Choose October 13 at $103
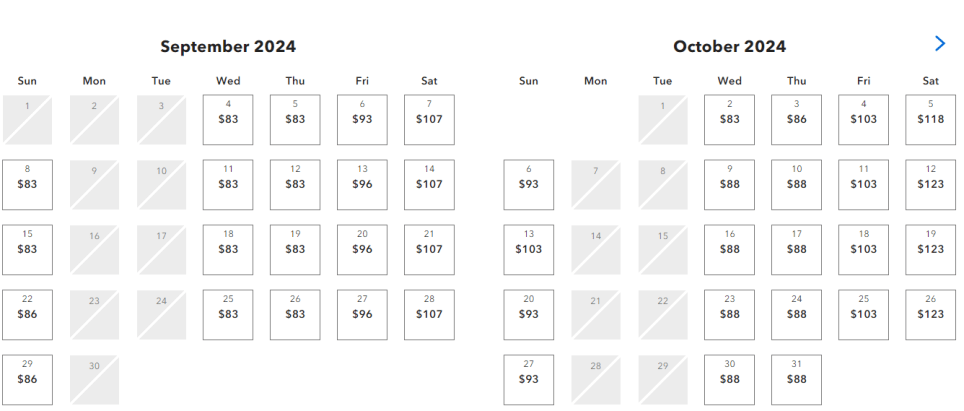964x411 pixels. tap(528, 249)
